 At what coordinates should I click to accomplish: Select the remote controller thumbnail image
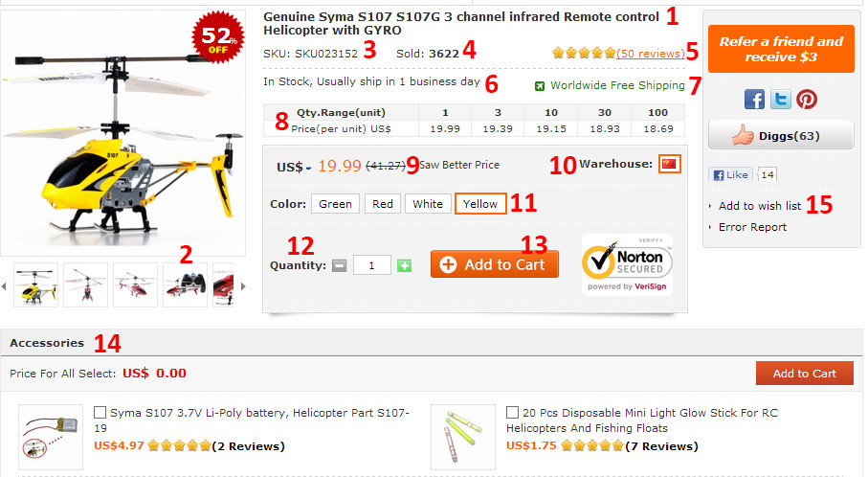coord(186,284)
